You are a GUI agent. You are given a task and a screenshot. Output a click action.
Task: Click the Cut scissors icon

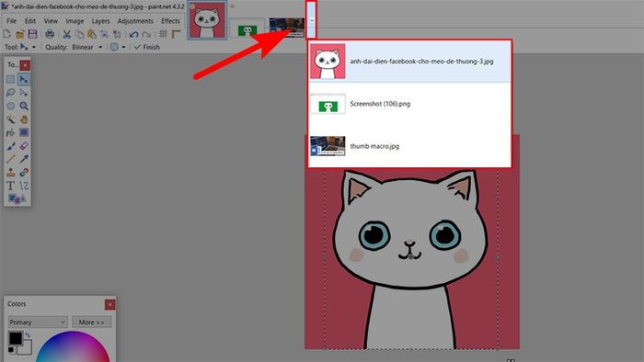(66, 34)
